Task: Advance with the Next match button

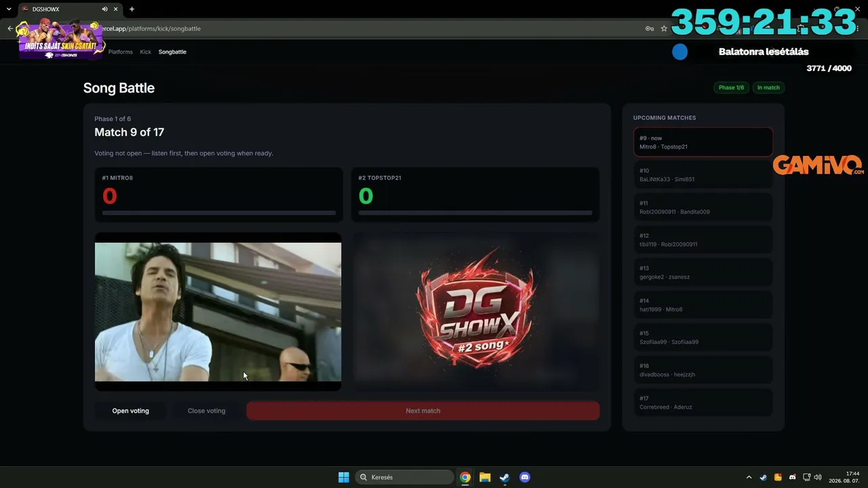Action: [x=423, y=411]
